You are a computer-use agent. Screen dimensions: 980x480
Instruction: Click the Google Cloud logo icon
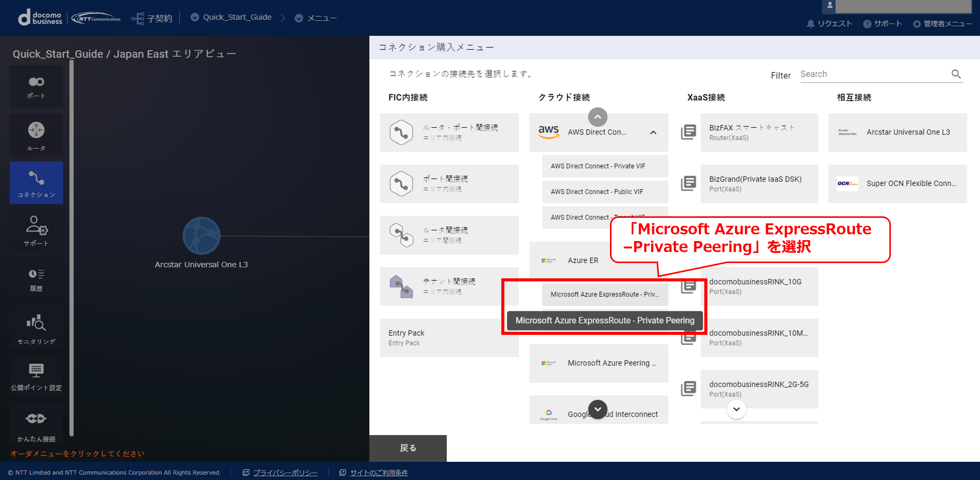point(548,415)
